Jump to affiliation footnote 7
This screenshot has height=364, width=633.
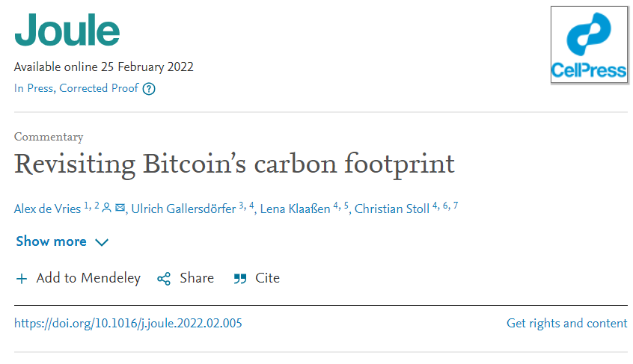[x=455, y=205]
